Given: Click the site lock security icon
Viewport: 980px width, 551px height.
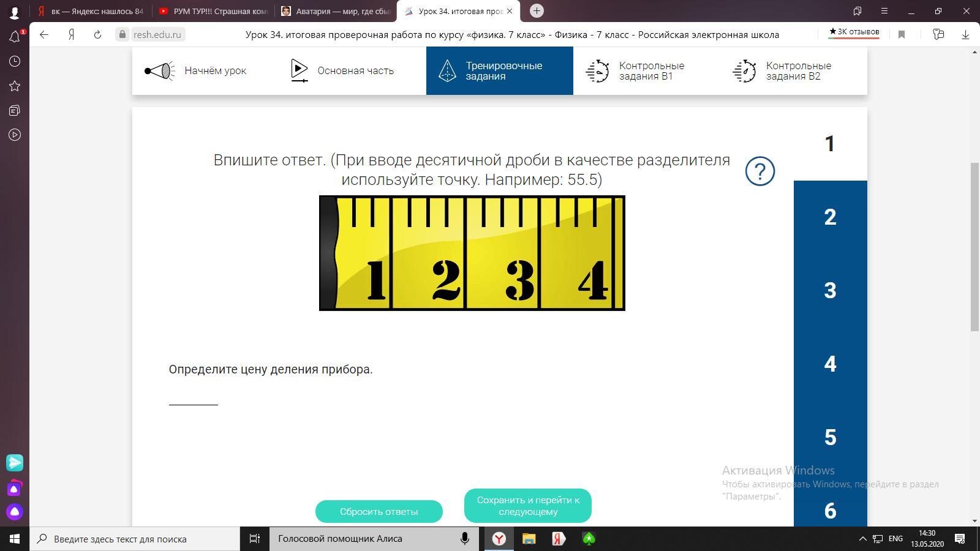Looking at the screenshot, I should point(123,35).
